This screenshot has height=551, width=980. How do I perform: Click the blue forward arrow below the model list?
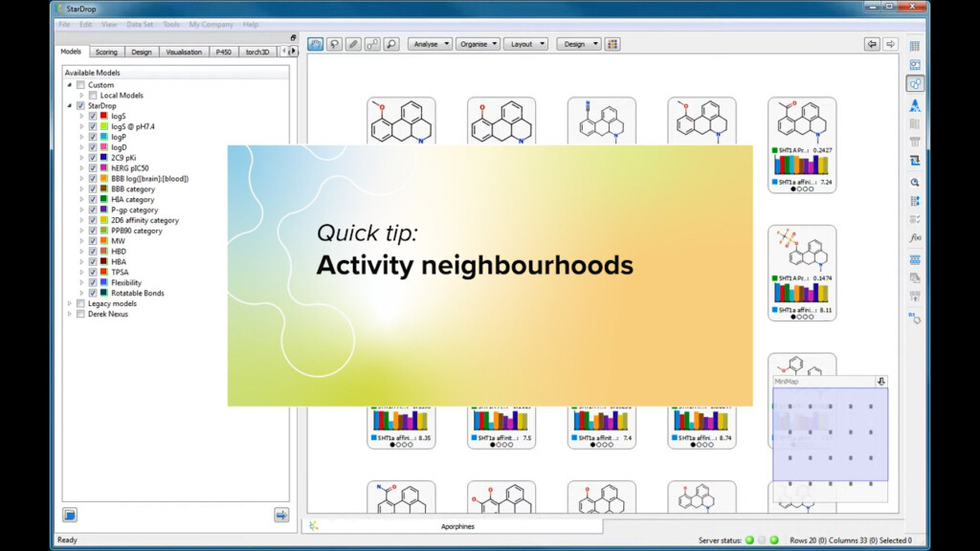click(x=281, y=515)
